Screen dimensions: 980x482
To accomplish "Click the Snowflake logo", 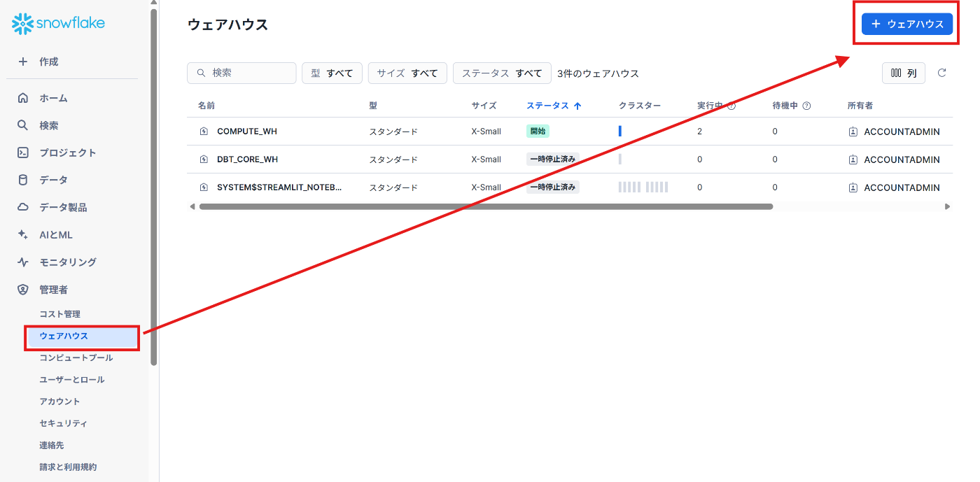I will click(x=58, y=24).
